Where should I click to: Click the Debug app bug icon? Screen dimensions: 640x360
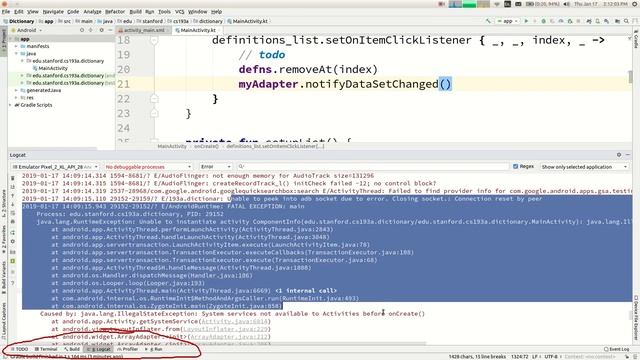tap(544, 21)
